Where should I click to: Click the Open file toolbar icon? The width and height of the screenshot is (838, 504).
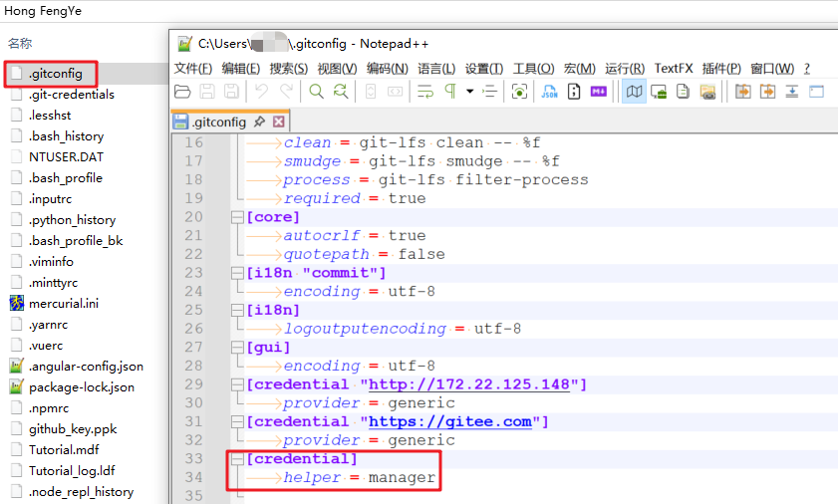tap(182, 92)
